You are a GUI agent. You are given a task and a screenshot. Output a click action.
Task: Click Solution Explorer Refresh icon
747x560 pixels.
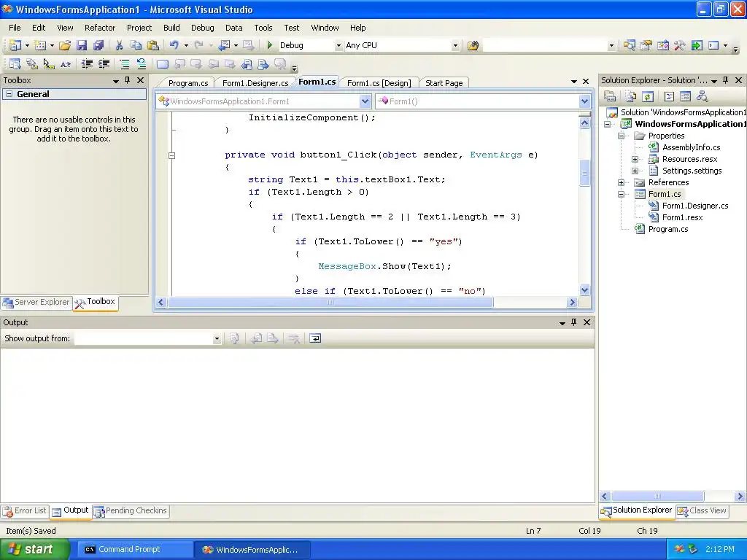click(648, 97)
